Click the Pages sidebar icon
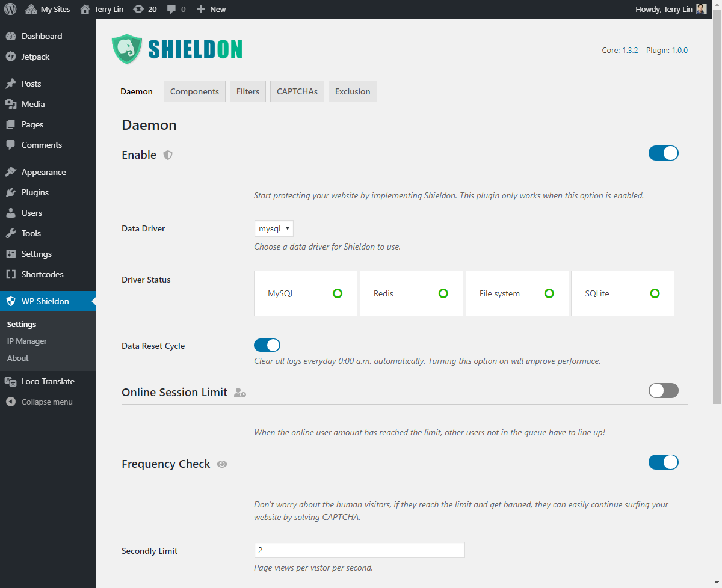This screenshot has width=722, height=588. click(11, 124)
